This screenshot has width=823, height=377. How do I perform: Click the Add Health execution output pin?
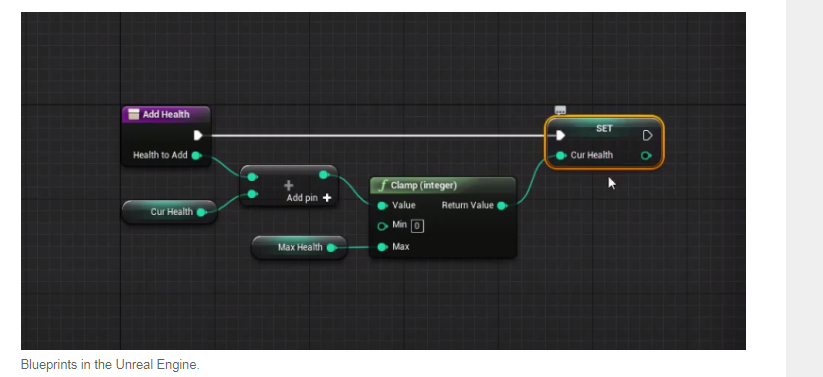pos(198,135)
